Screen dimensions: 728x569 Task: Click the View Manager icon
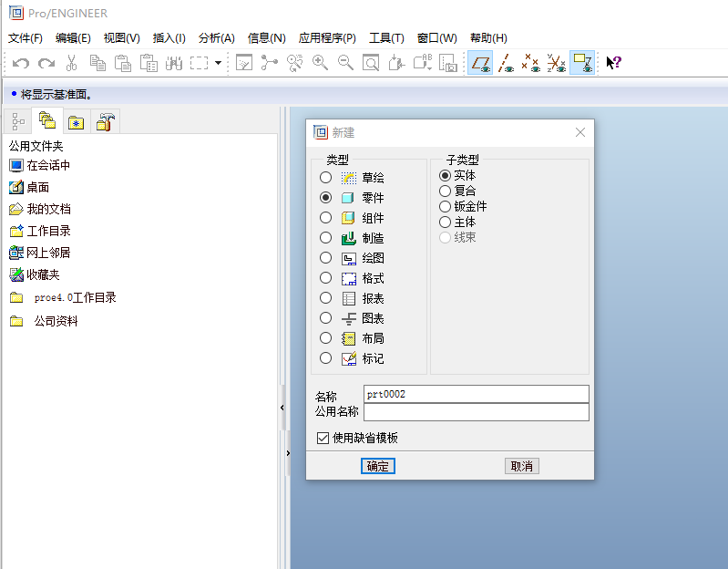coord(448,63)
